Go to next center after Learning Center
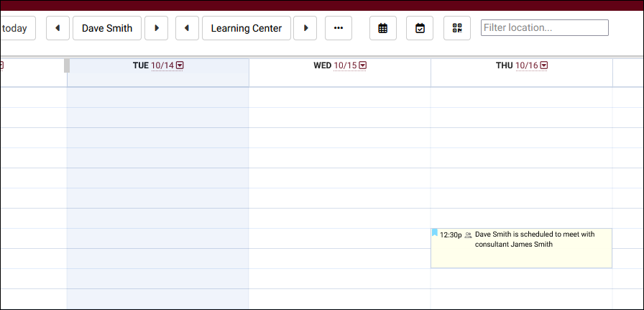 [x=305, y=28]
